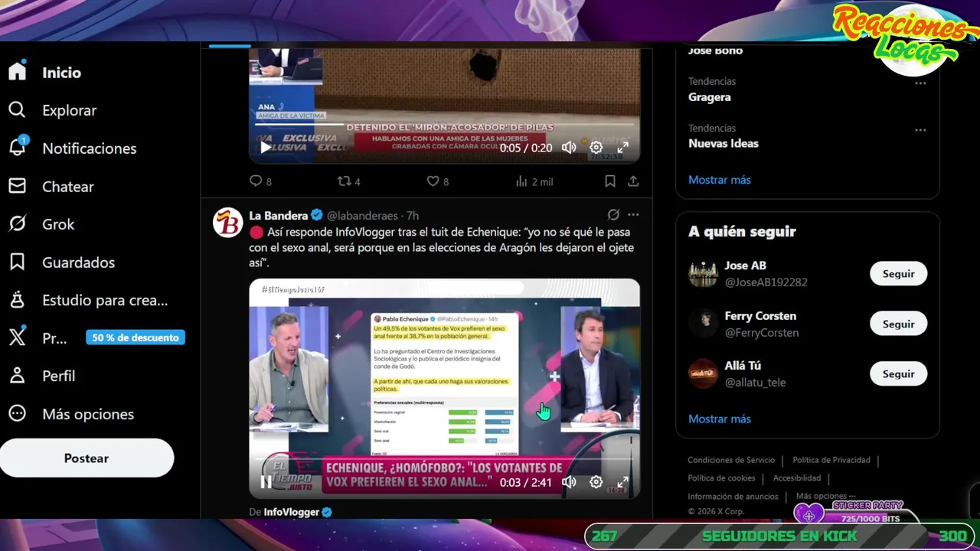Seek on the InfoVlogger video progress bar
The height and width of the screenshot is (551, 980).
click(x=445, y=459)
